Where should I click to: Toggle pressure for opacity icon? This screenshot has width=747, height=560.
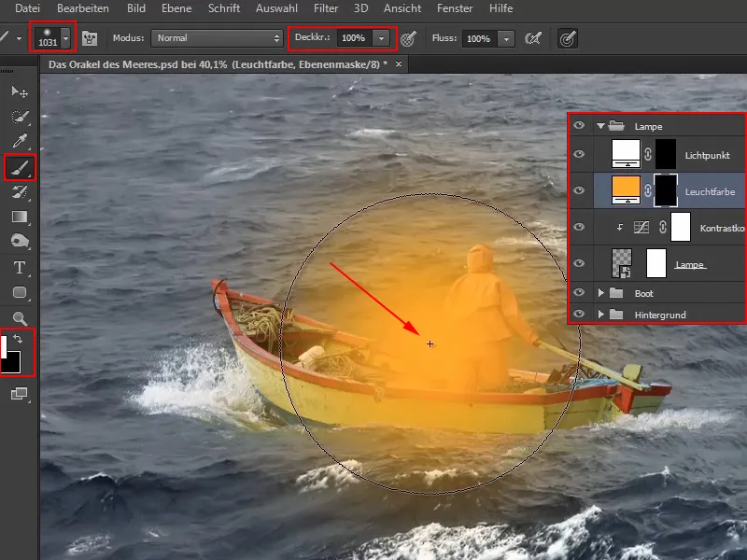pos(408,38)
